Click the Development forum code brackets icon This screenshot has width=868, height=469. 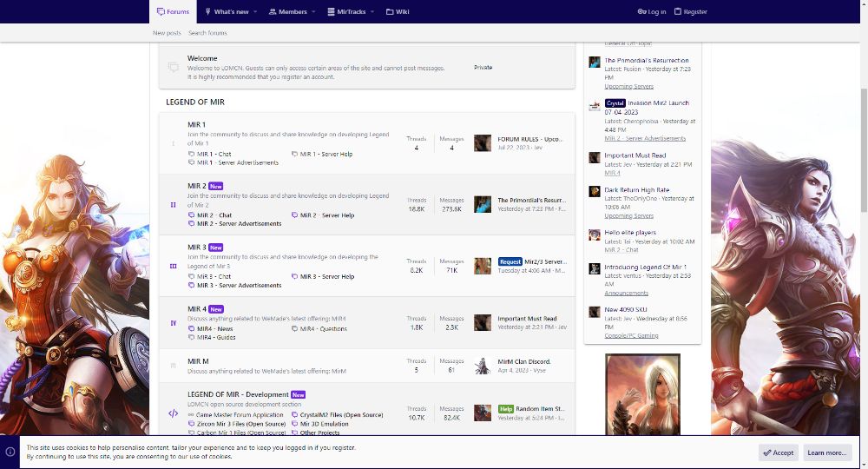pos(173,413)
